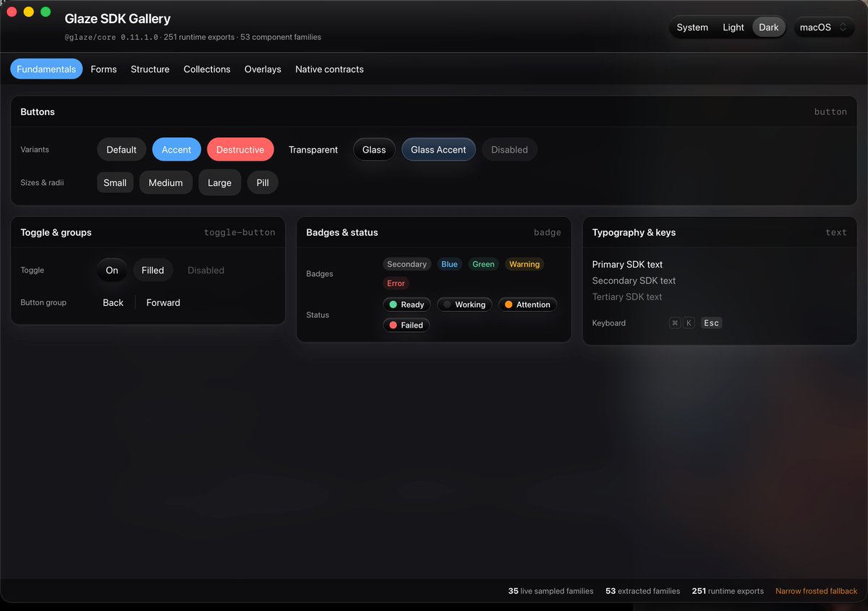This screenshot has width=868, height=611.
Task: Click the Medium size button
Action: tap(166, 183)
